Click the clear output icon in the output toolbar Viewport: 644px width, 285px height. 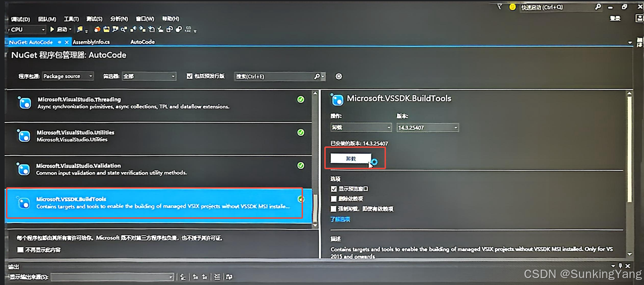click(x=217, y=276)
